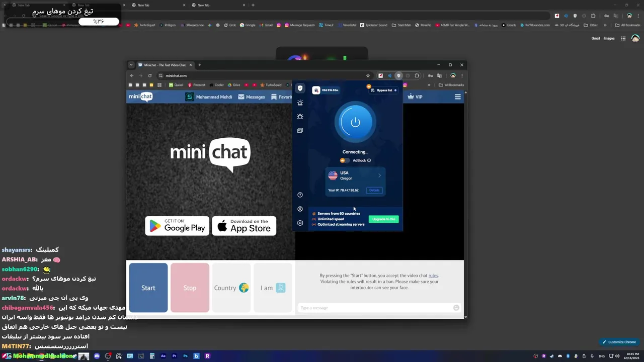This screenshot has height=362, width=644.
Task: Open Mohammad Mehdi profile in header
Action: [x=209, y=97]
